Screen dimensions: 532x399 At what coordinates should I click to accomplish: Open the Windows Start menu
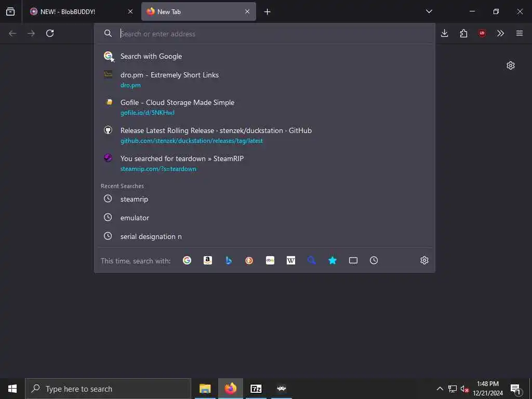pyautogui.click(x=12, y=389)
